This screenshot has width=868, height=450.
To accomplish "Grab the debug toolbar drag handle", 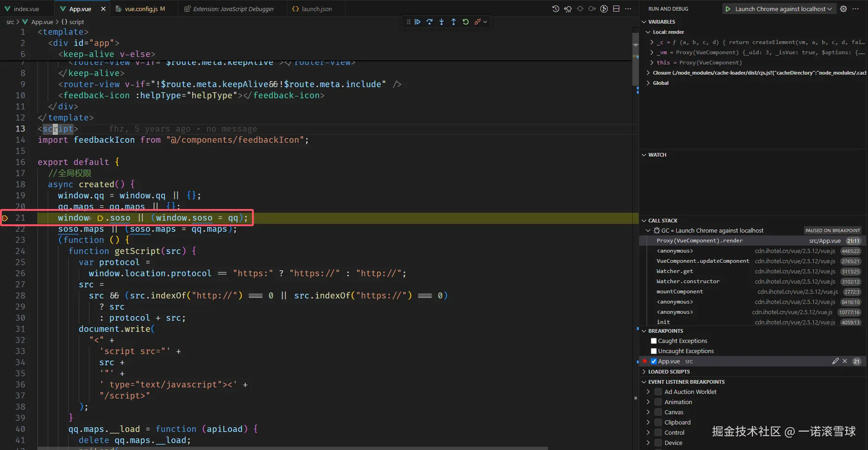I will [x=408, y=22].
